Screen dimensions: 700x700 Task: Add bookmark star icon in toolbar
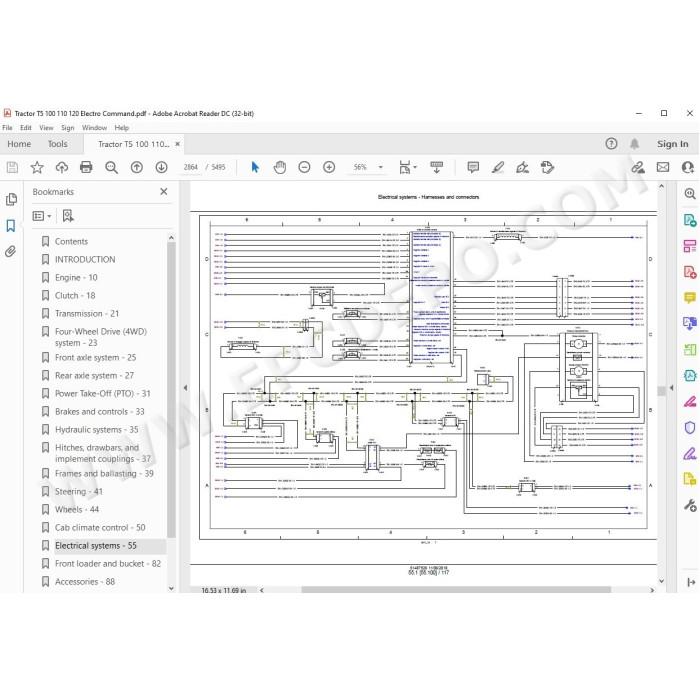[x=37, y=167]
